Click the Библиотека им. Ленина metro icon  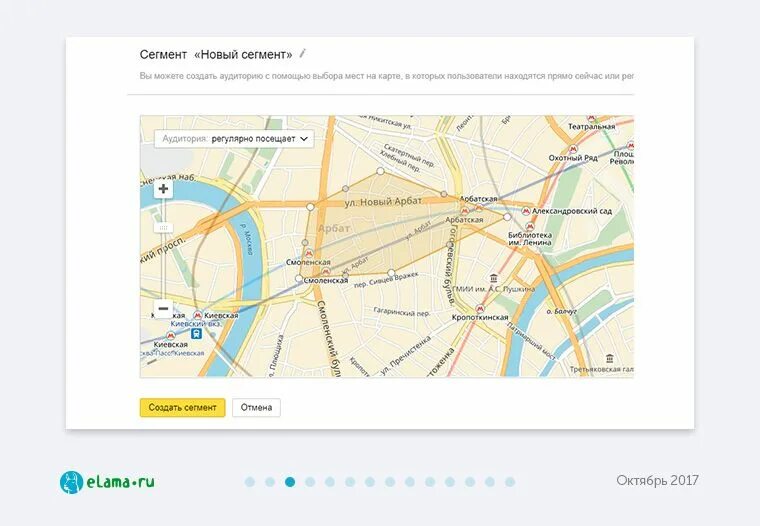[530, 227]
